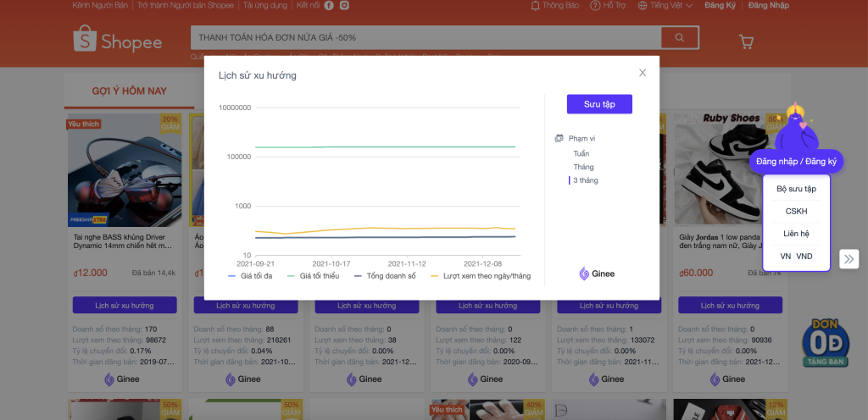Open CSKH in Ginee panel
The height and width of the screenshot is (420, 868).
click(796, 211)
